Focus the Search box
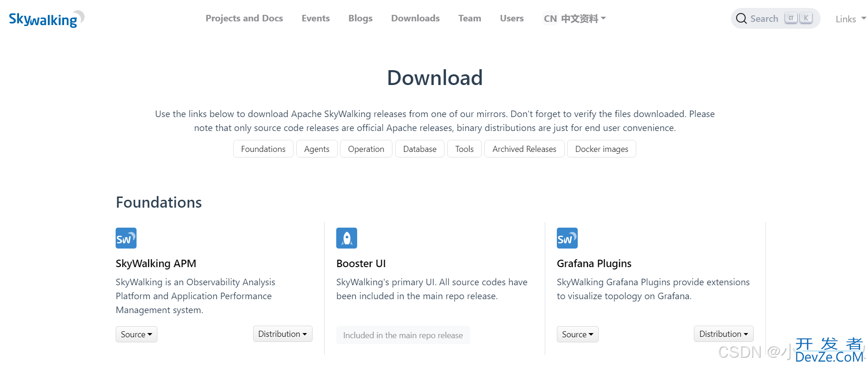This screenshot has height=367, width=868. coord(776,19)
